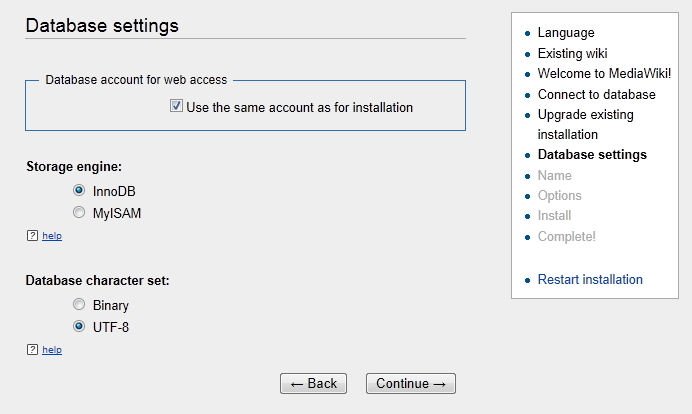The image size is (692, 414).
Task: Click the Name step in the sidebar
Action: [555, 175]
